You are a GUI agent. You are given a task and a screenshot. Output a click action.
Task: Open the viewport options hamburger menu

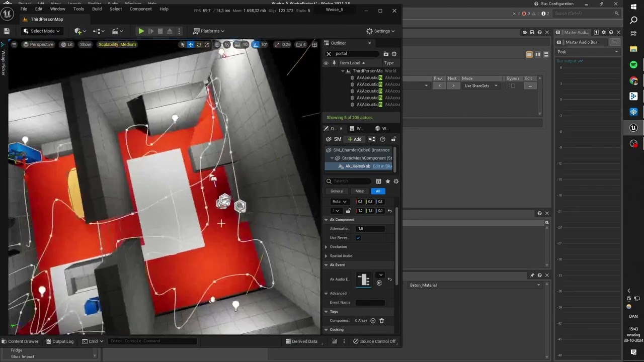click(14, 45)
